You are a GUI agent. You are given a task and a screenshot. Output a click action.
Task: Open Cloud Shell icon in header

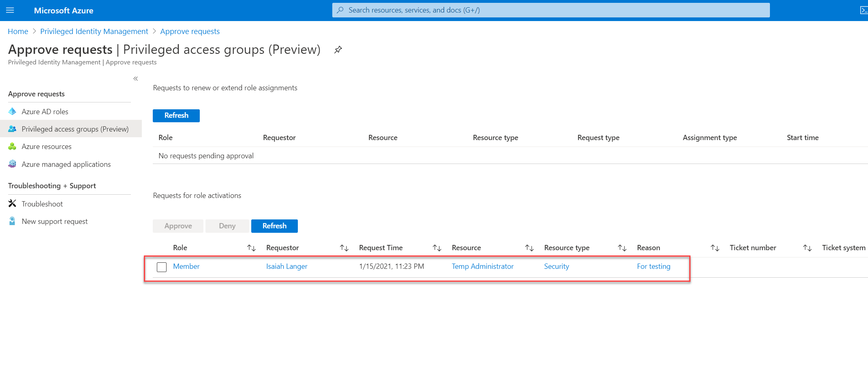pos(864,10)
